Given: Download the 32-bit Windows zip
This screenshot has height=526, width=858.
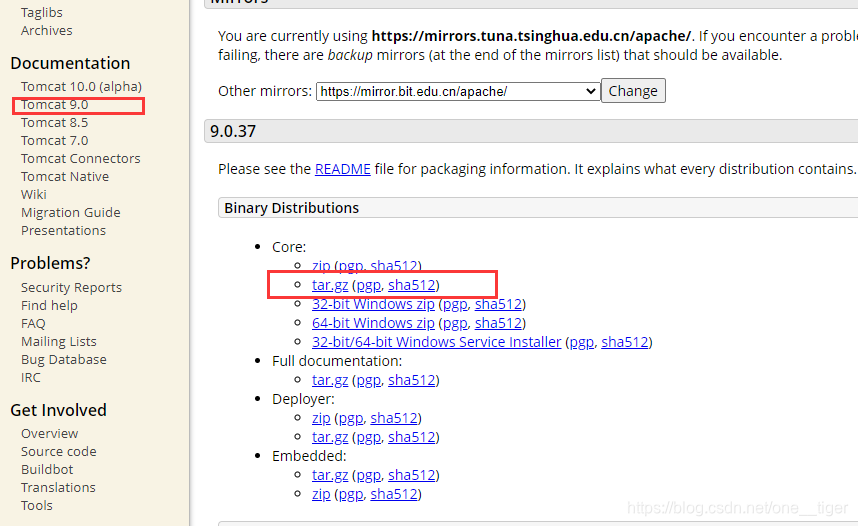Looking at the screenshot, I should pyautogui.click(x=373, y=304).
